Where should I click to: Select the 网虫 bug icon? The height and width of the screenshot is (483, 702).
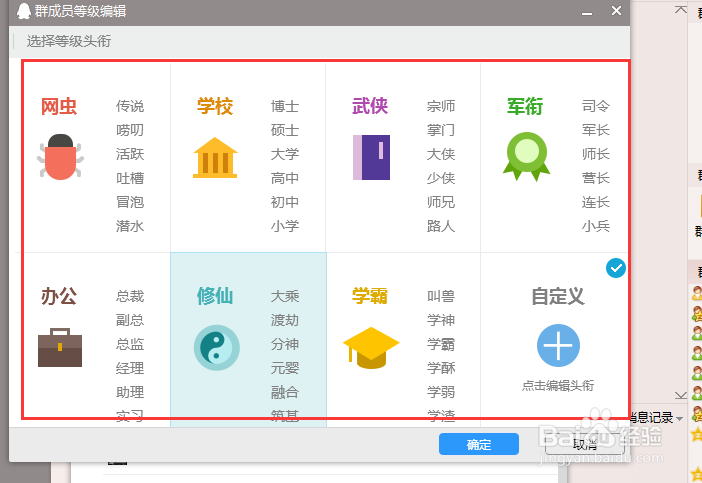pyautogui.click(x=60, y=157)
